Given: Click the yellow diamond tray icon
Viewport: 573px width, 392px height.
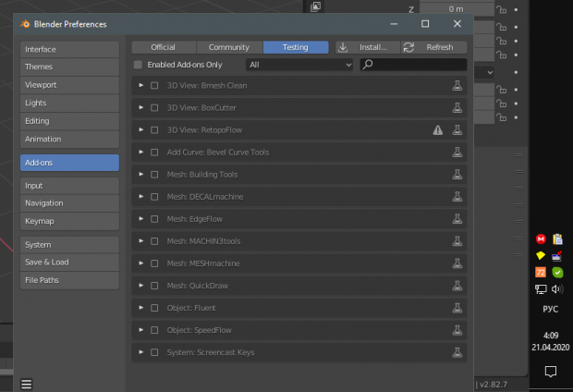Looking at the screenshot, I should click(x=541, y=255).
